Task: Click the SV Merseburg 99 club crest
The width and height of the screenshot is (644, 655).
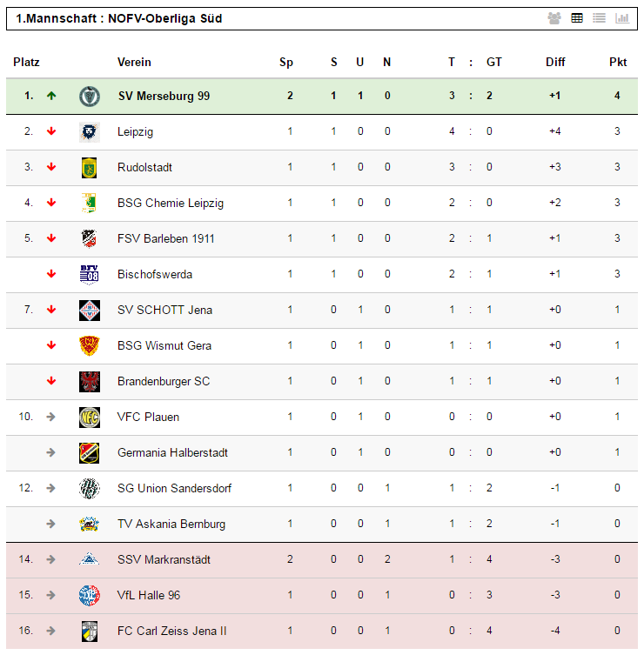Action: point(90,96)
